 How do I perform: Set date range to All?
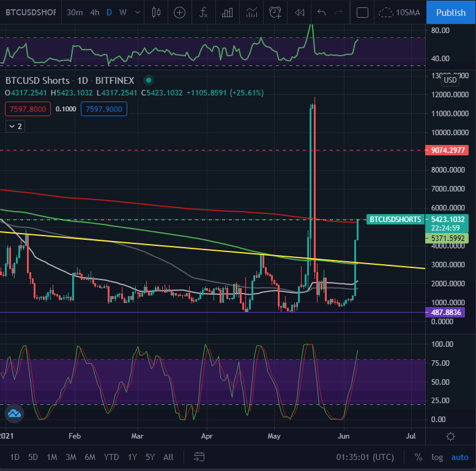[168, 457]
